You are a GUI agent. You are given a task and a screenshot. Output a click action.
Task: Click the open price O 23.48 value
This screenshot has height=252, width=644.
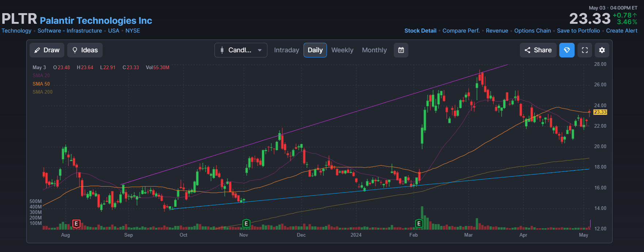tap(61, 67)
